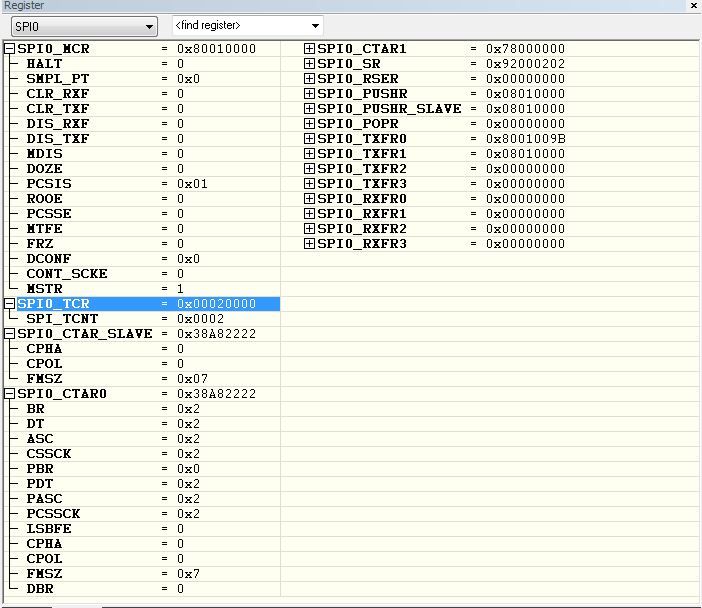Viewport: 702px width, 608px height.
Task: Expand the SPI0_PUSHR_SLAVE register
Action: click(309, 109)
